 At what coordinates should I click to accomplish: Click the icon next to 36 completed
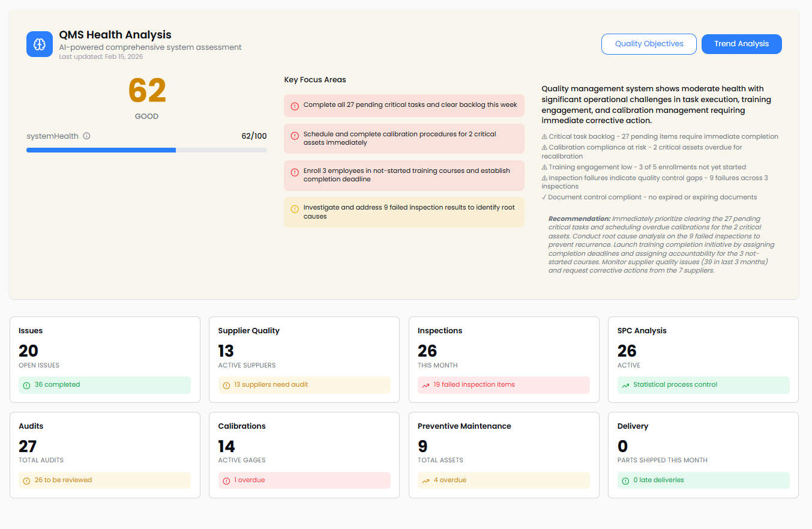[26, 385]
